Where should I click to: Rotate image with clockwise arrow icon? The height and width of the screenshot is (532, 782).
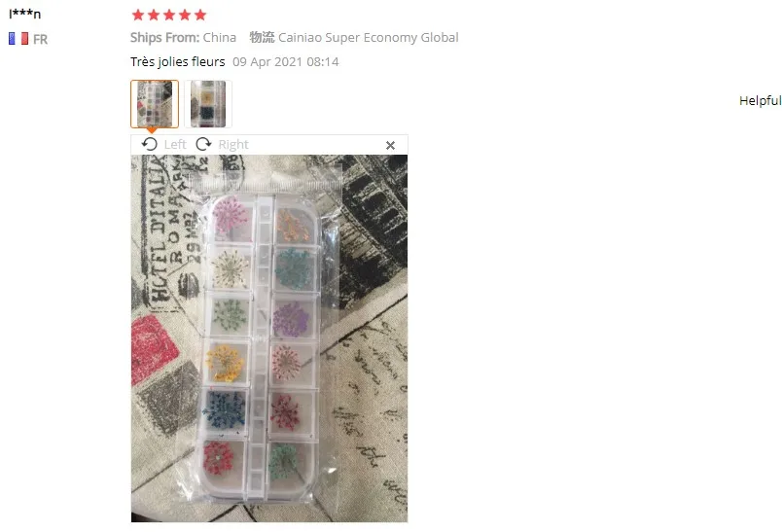203,144
